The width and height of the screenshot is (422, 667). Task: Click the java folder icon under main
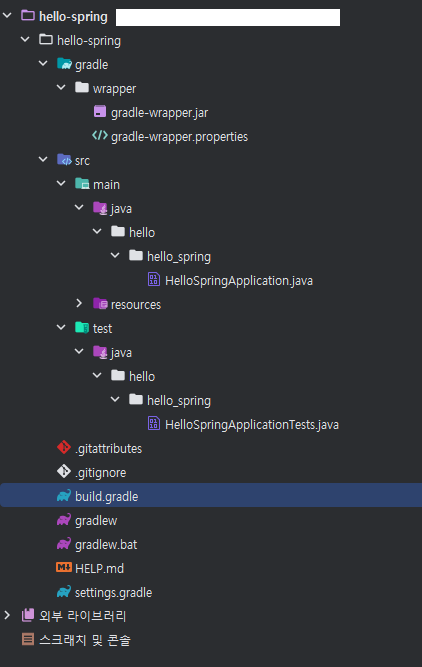coord(100,208)
